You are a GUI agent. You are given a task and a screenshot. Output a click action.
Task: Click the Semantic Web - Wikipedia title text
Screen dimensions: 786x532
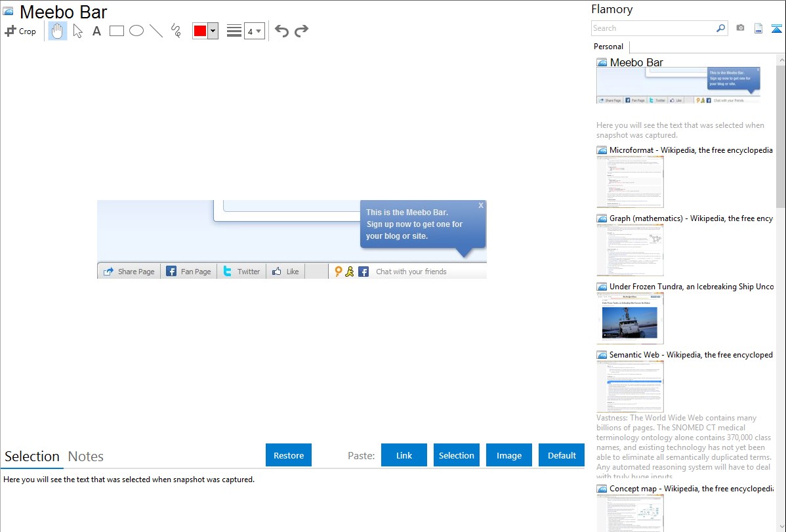pos(691,354)
